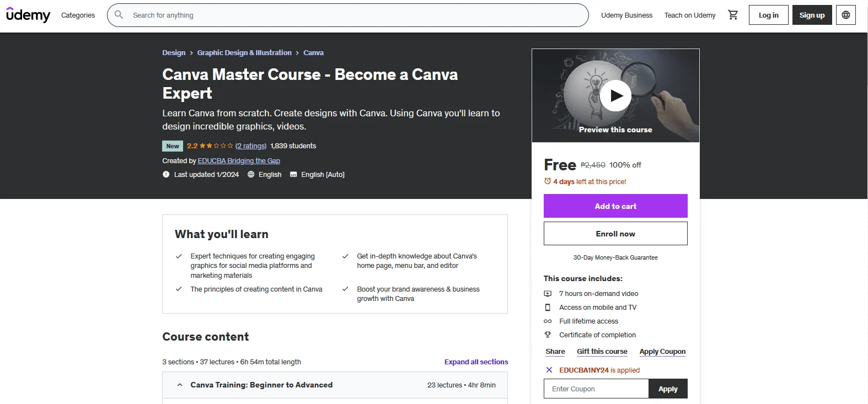Open the language globe button
Image resolution: width=868 pixels, height=404 pixels.
click(846, 15)
